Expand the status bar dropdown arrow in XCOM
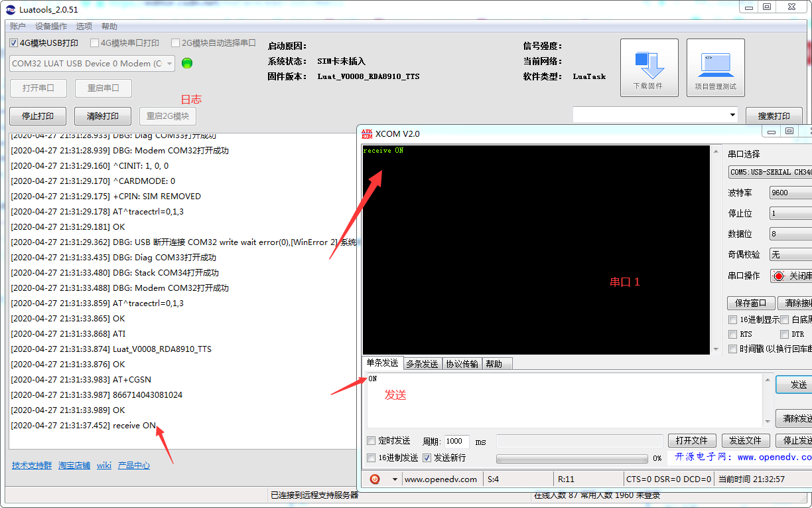This screenshot has height=508, width=812. [x=395, y=479]
